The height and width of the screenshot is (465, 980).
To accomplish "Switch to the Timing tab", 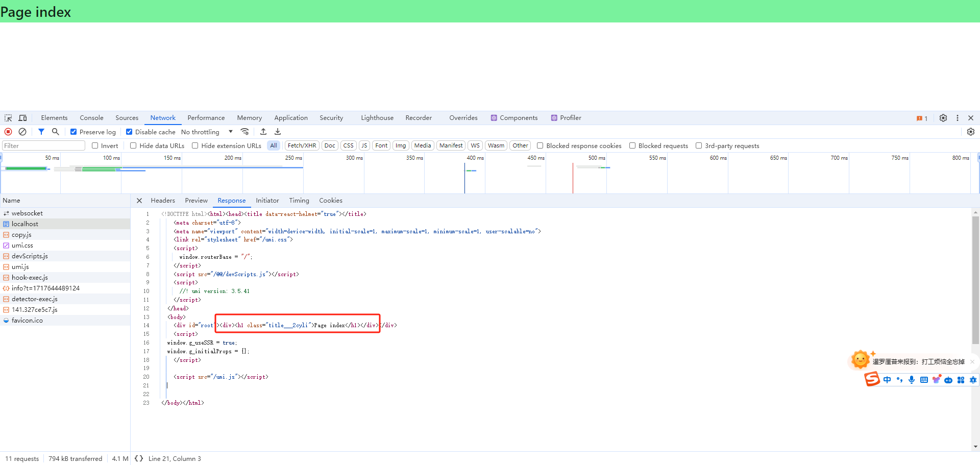I will 299,201.
